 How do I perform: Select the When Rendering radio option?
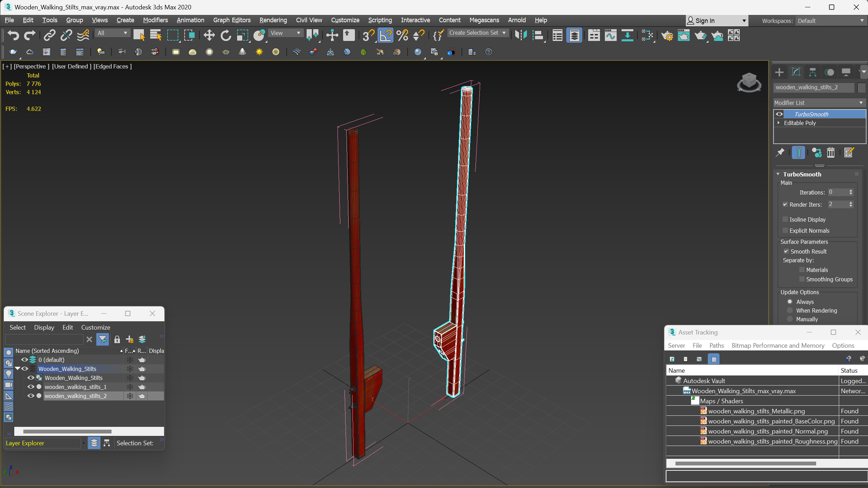click(790, 311)
